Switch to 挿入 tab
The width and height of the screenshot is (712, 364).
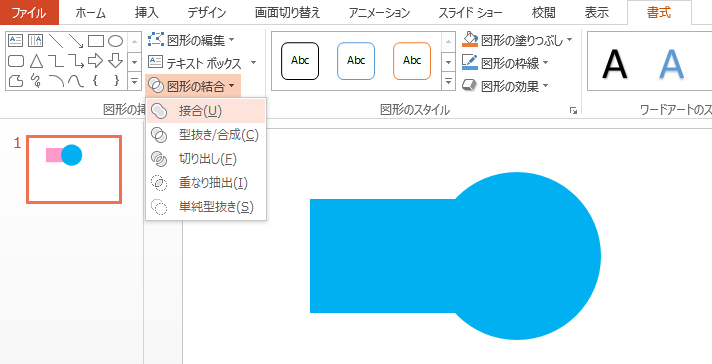[147, 13]
